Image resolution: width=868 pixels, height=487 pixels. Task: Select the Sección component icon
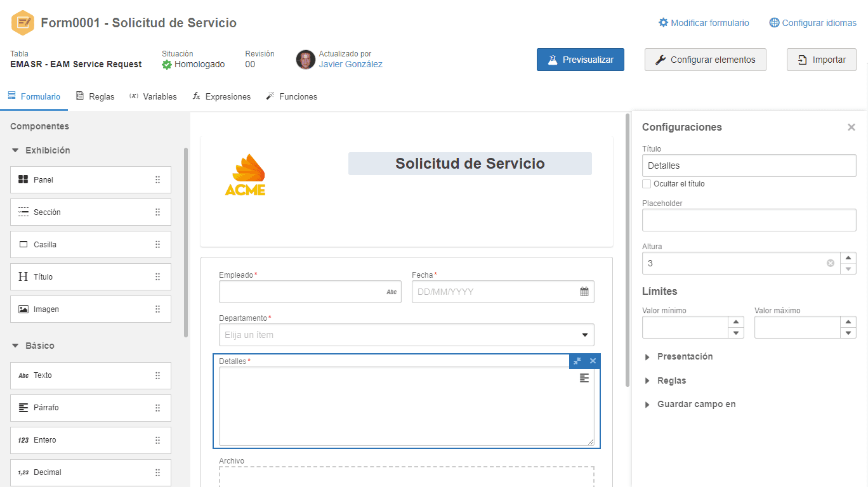23,212
